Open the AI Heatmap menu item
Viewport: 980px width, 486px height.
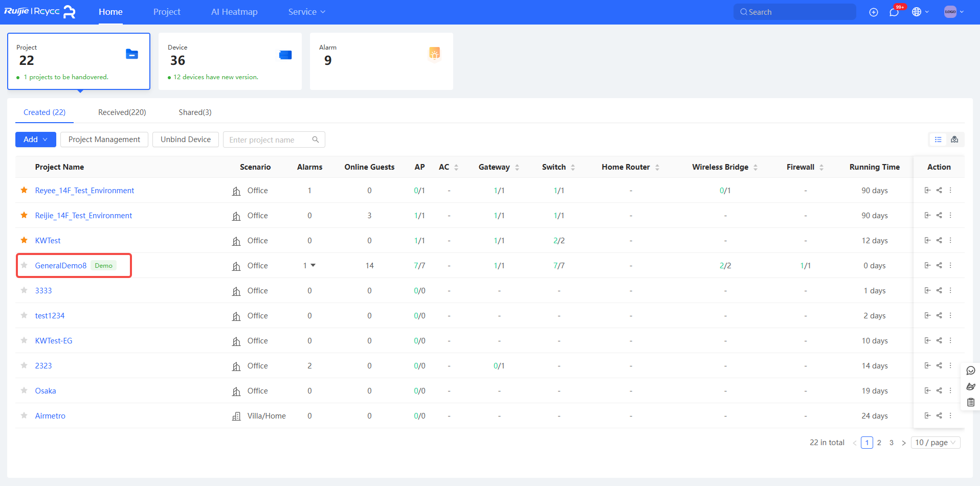234,12
